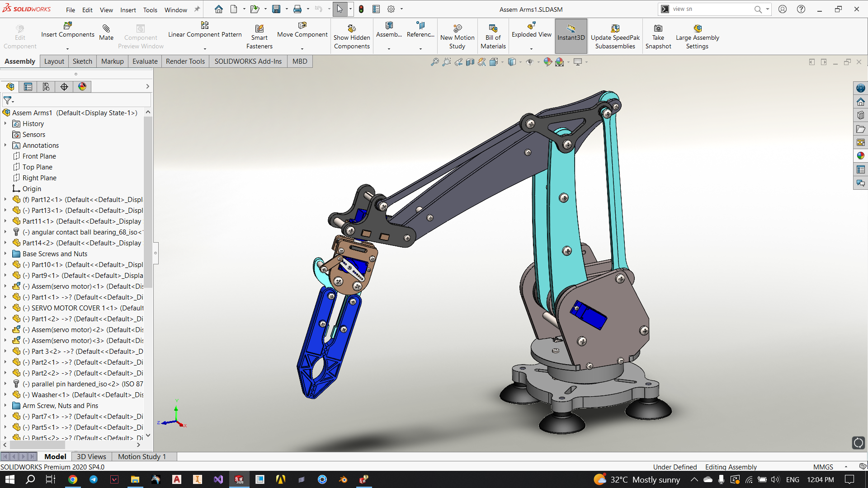Open the Tools menu
The image size is (868, 488).
(x=150, y=10)
